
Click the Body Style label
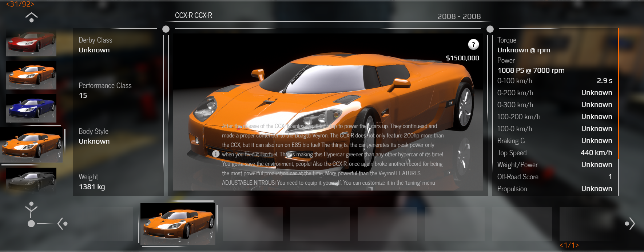tap(94, 131)
